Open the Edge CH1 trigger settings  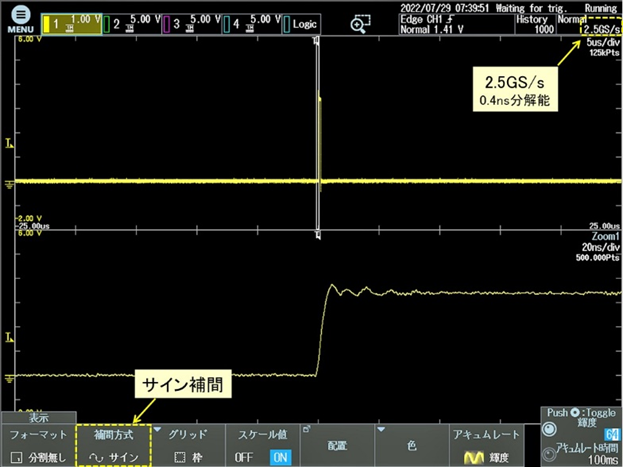(x=456, y=24)
